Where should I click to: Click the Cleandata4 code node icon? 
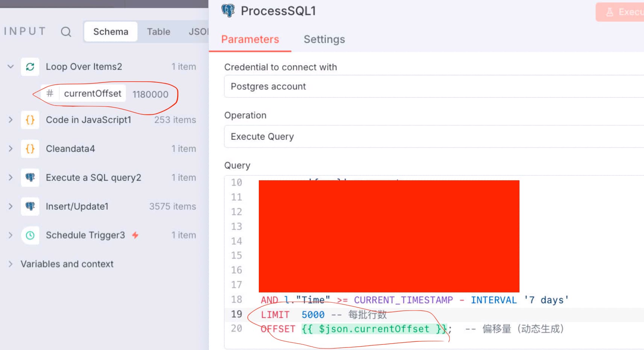click(30, 149)
